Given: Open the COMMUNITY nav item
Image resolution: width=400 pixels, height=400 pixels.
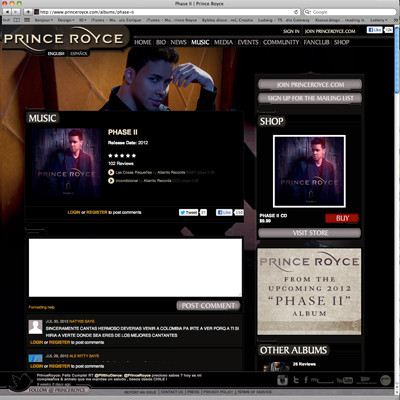Looking at the screenshot, I should pyautogui.click(x=281, y=42).
